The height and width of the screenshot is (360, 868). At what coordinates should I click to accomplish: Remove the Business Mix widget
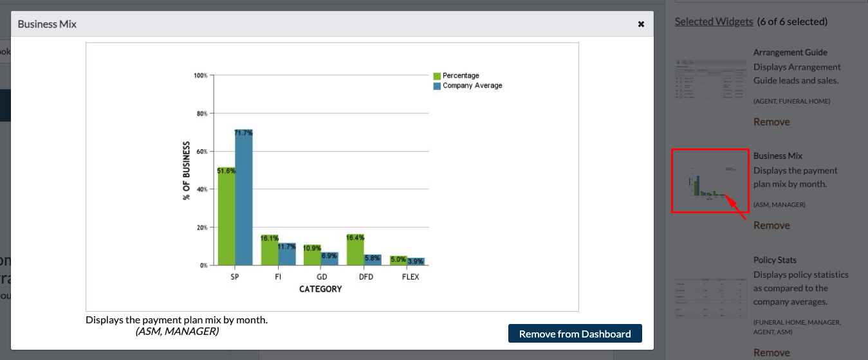click(x=771, y=225)
